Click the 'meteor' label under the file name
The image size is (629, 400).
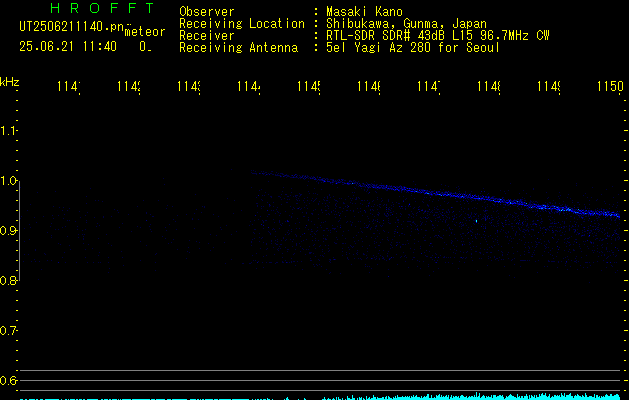[x=145, y=32]
